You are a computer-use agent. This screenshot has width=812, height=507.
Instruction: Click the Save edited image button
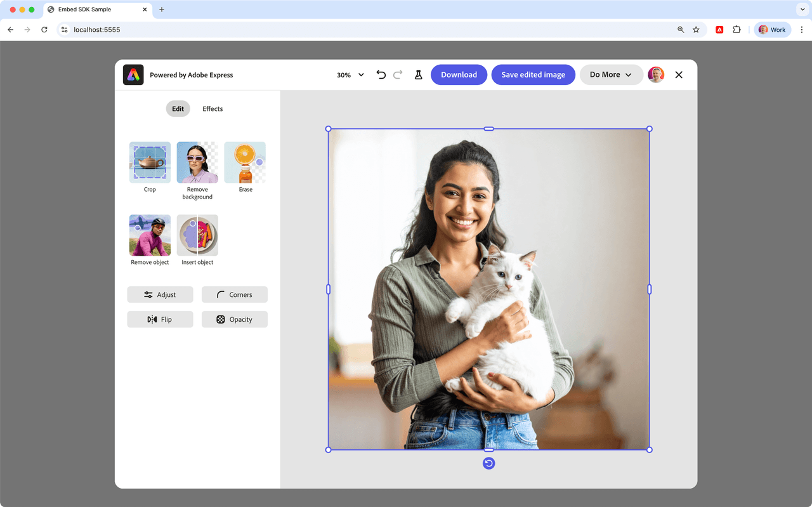533,75
